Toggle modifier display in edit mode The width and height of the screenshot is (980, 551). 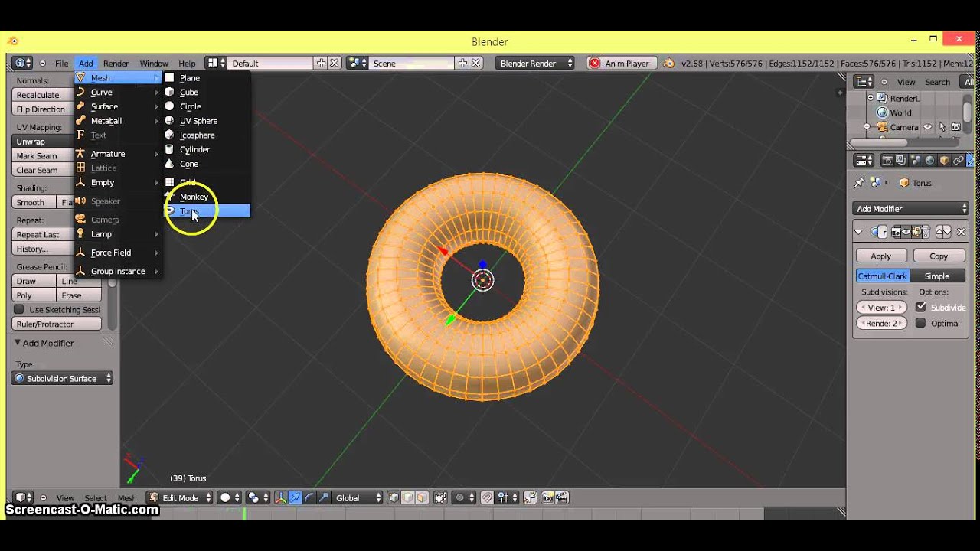916,232
